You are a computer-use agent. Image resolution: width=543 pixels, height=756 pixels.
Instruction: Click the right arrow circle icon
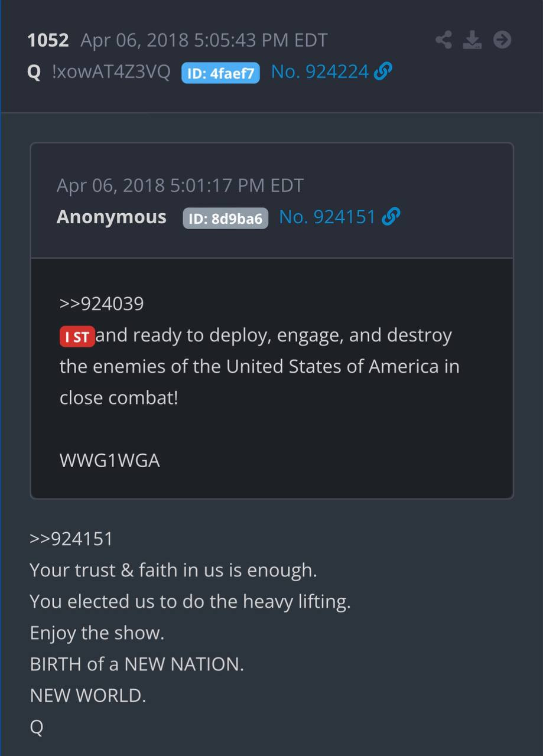[502, 40]
